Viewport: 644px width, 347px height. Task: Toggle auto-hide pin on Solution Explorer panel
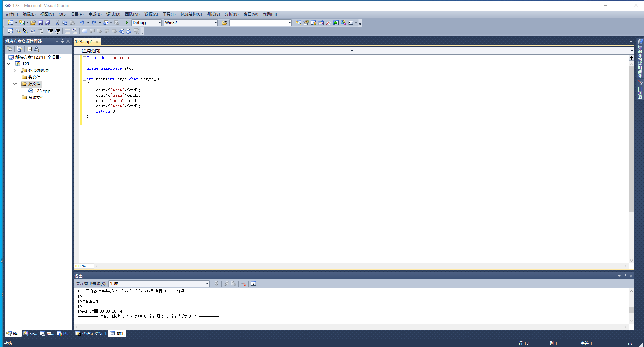62,41
